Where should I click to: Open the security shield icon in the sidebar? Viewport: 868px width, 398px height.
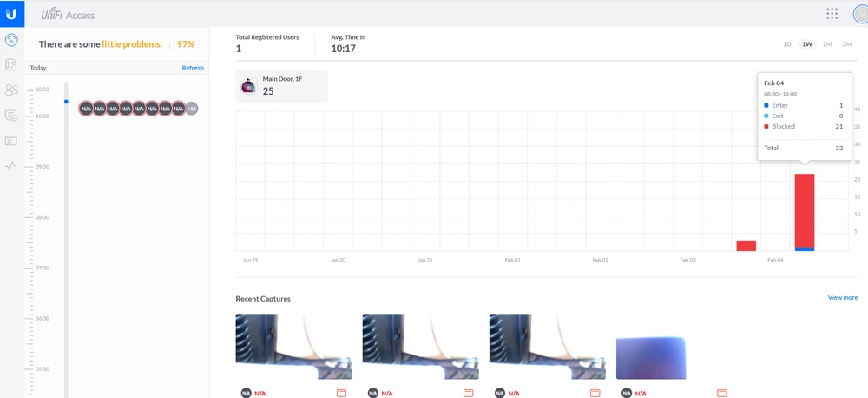11,115
